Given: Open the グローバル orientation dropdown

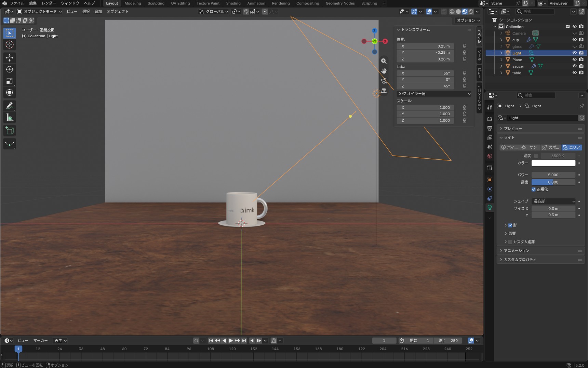Looking at the screenshot, I should (214, 12).
